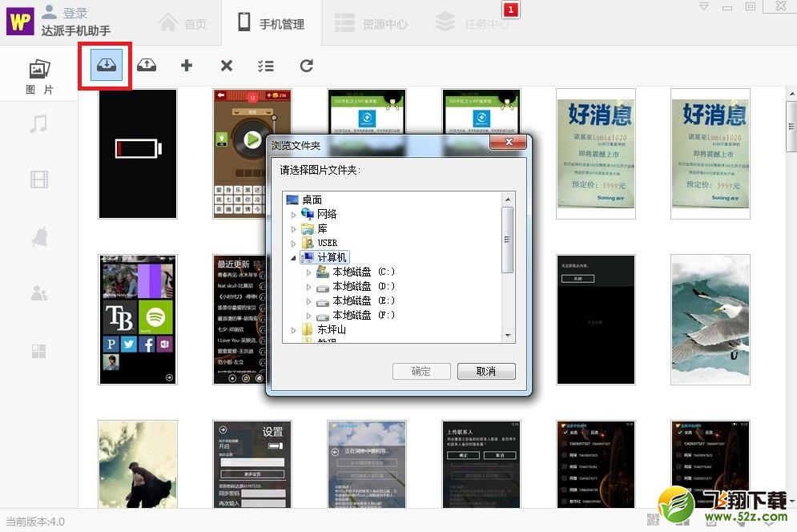The width and height of the screenshot is (797, 532).
Task: Refresh the picture list
Action: pos(307,65)
